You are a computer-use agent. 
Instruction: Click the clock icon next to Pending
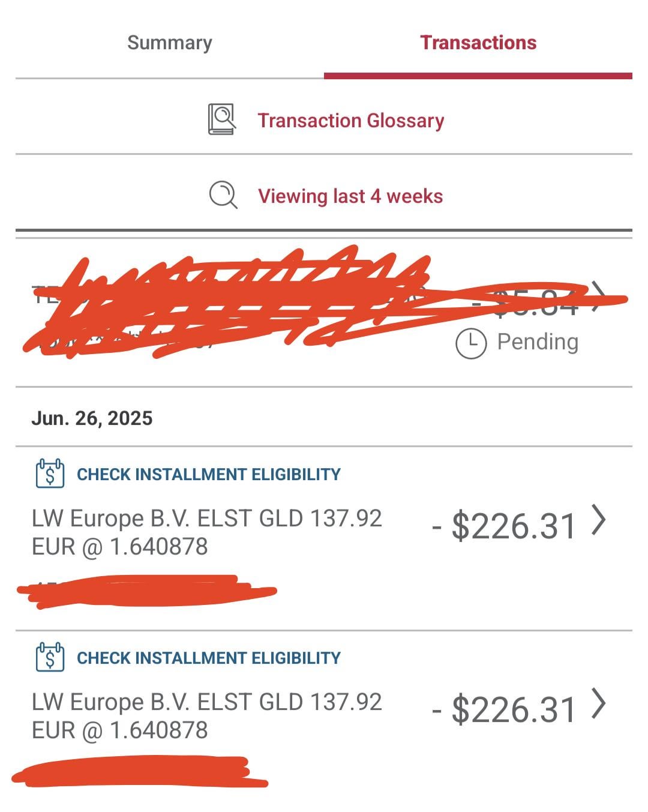pos(471,343)
